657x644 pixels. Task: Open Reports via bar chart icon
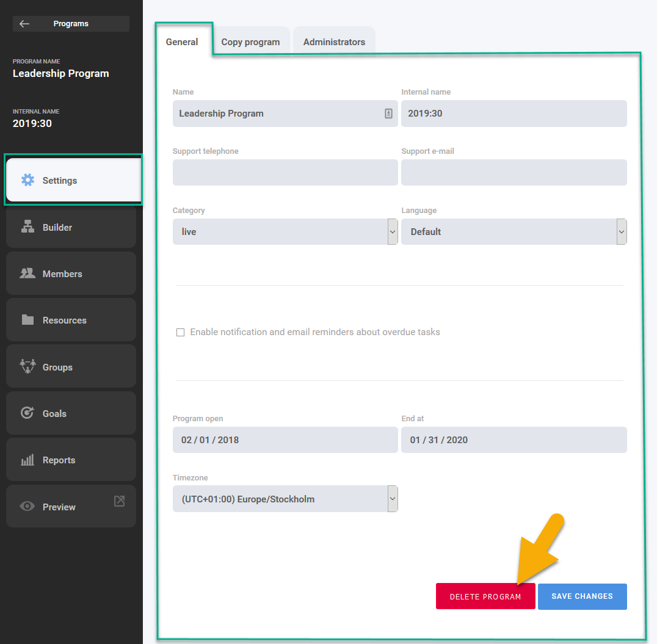click(27, 460)
